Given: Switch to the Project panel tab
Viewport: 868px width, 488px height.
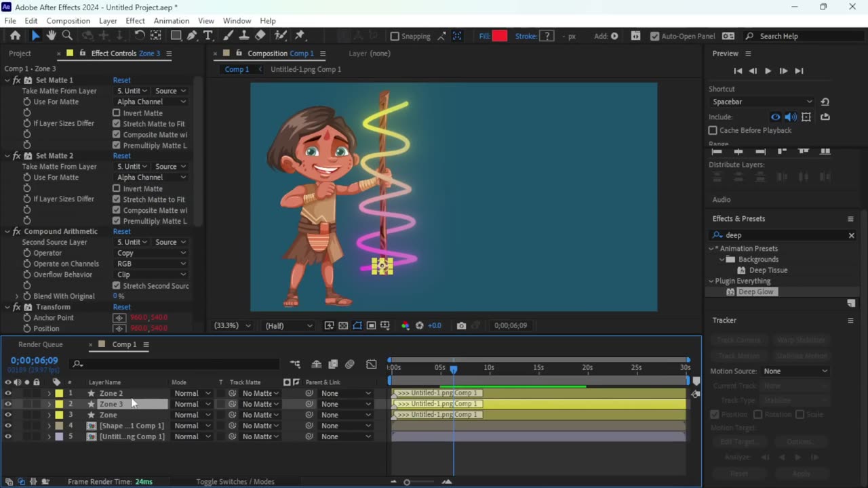Looking at the screenshot, I should tap(20, 54).
